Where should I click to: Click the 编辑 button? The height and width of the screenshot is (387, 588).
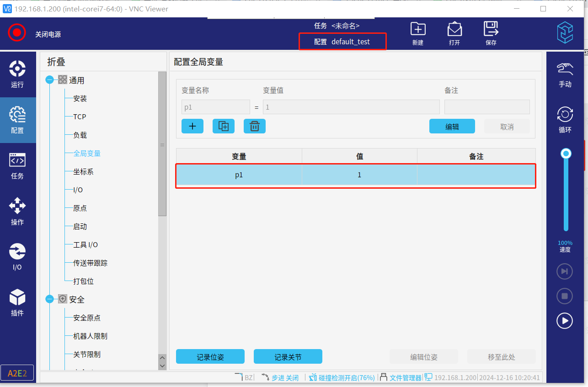(452, 127)
